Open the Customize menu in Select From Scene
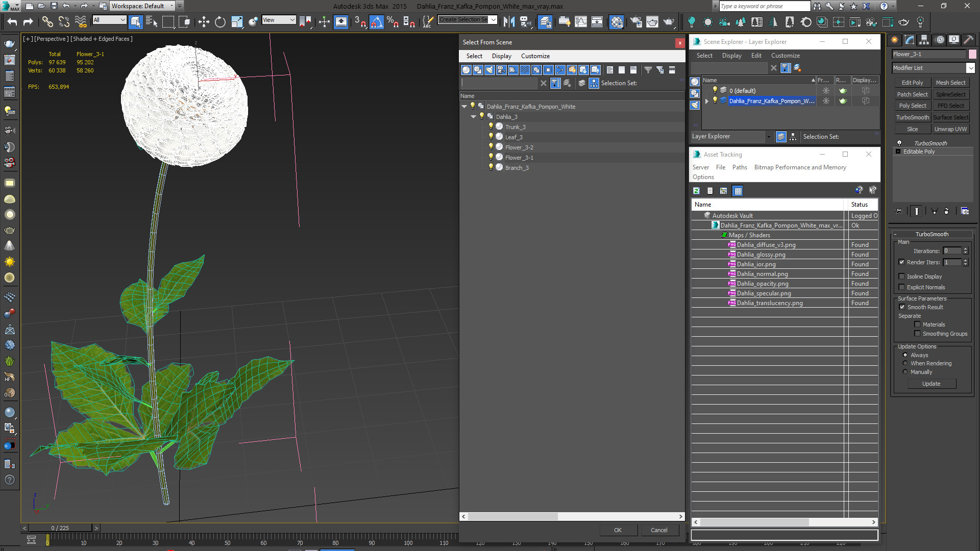980x551 pixels. click(x=535, y=56)
